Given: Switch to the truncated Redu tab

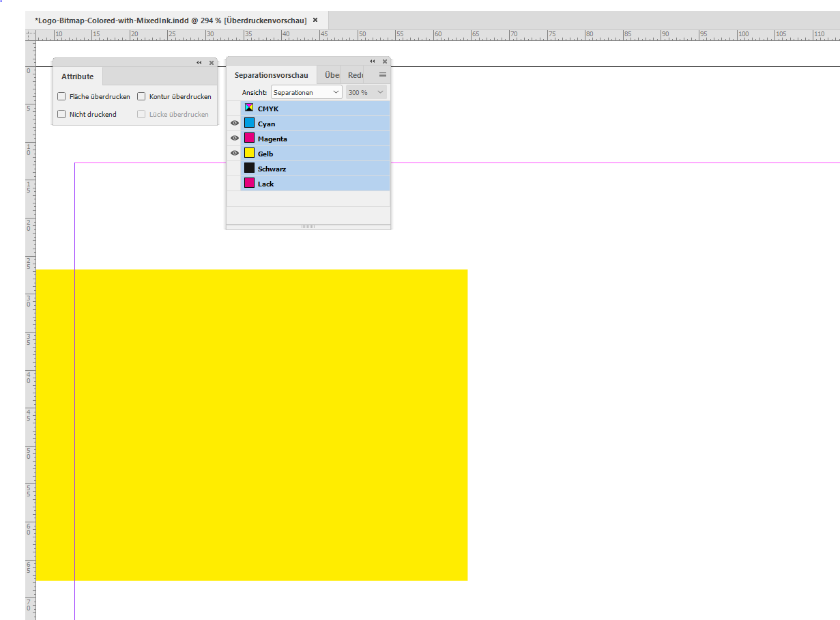Looking at the screenshot, I should pos(356,76).
